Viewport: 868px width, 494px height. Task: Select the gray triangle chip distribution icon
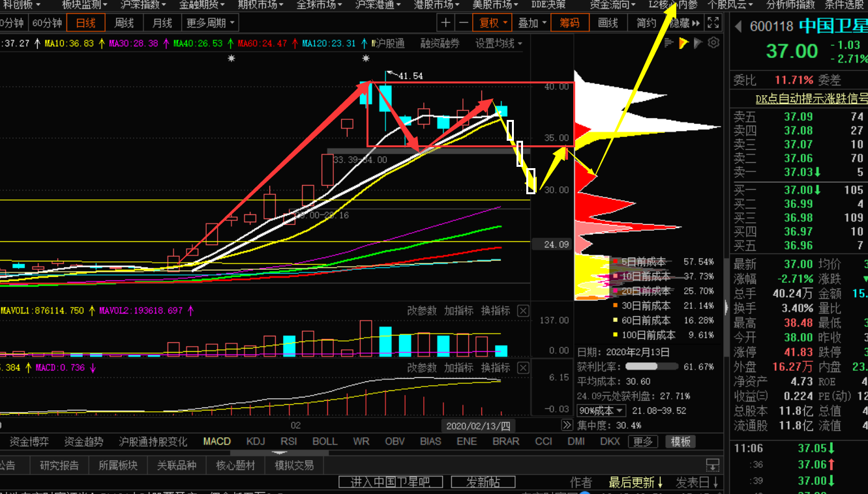coord(698,43)
